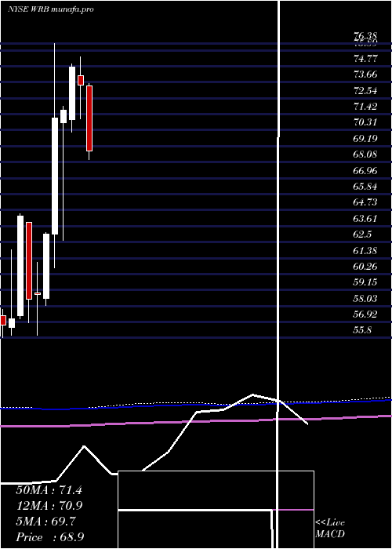Click the 55.8 price axis label
Image resolution: width=392 pixels, height=549 pixels.
[x=362, y=330]
